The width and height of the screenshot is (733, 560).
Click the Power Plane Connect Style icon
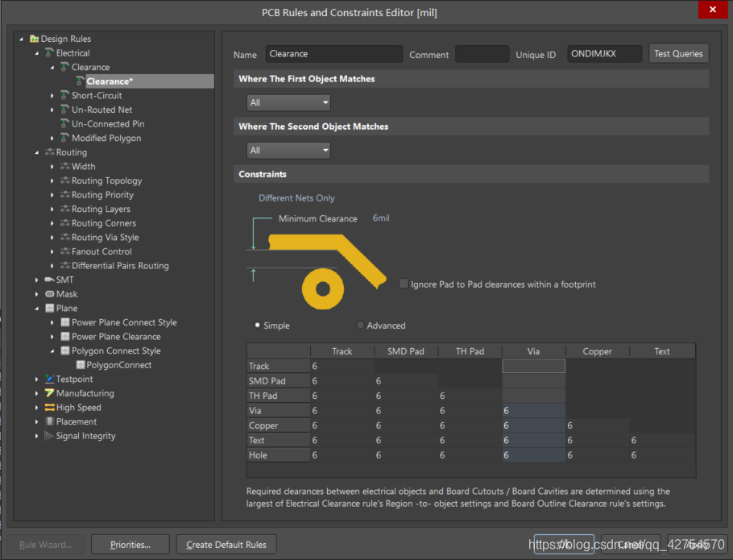65,322
